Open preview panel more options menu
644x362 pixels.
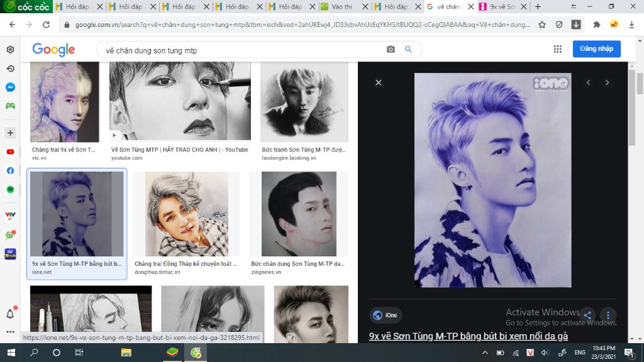click(608, 315)
